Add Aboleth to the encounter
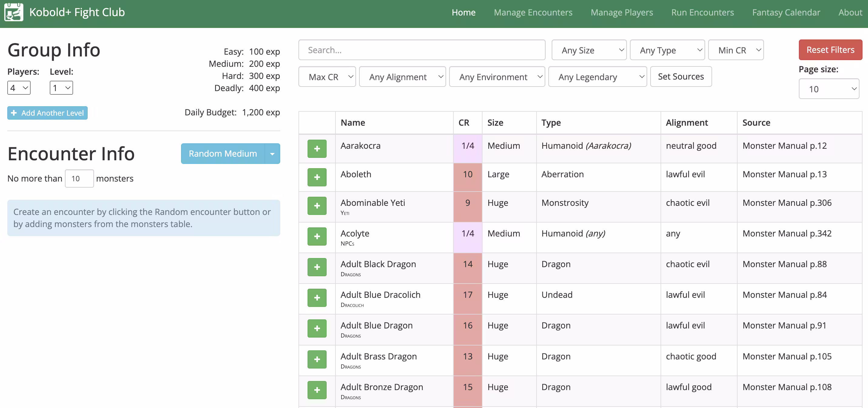The height and width of the screenshot is (408, 868). [x=317, y=177]
